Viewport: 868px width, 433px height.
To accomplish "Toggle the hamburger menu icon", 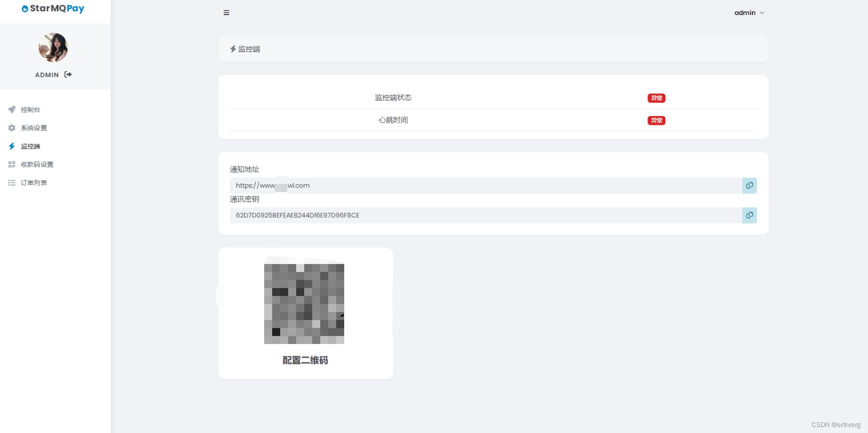I will [x=227, y=13].
